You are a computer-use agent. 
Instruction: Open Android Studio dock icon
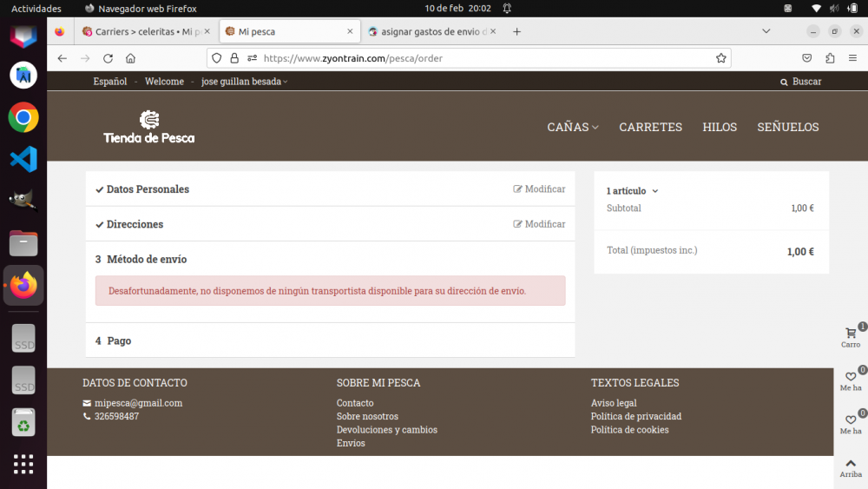click(23, 76)
